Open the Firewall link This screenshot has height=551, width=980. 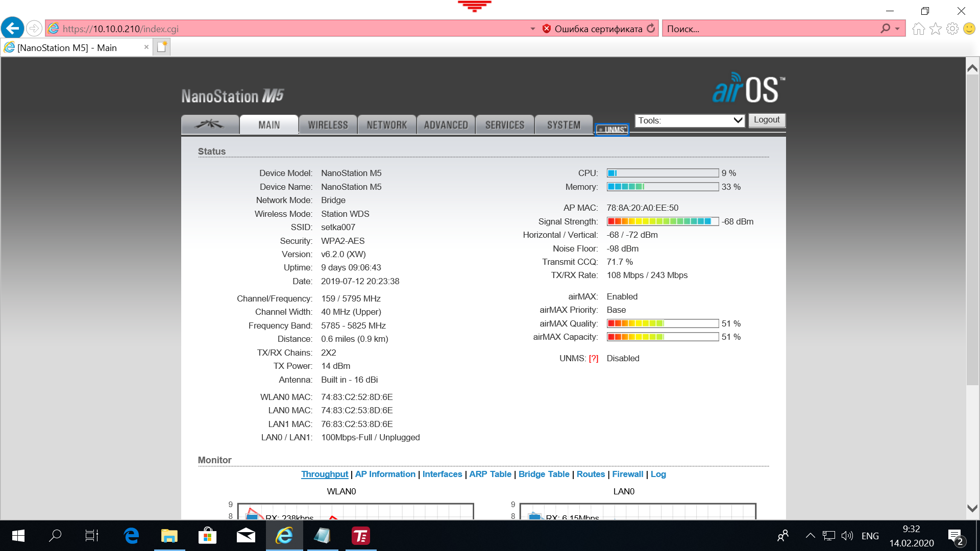click(628, 474)
